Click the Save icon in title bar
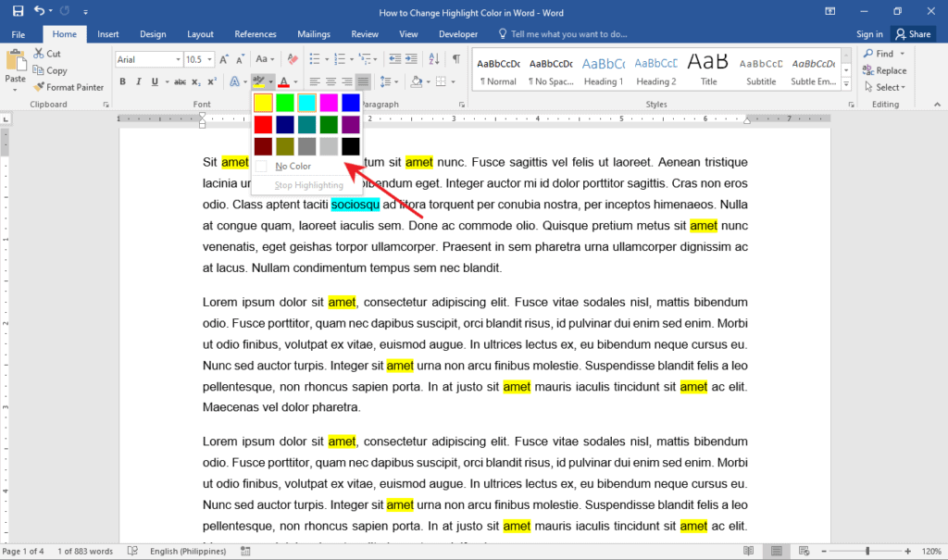The image size is (948, 560). tap(19, 11)
